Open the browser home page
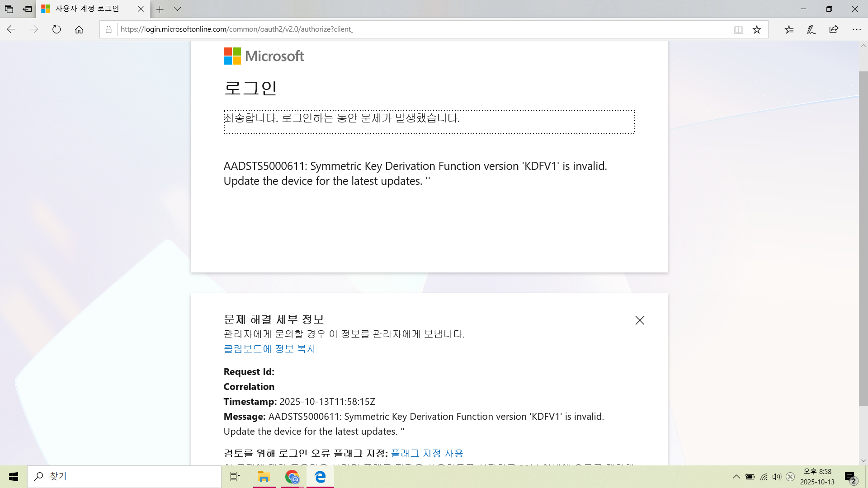This screenshot has width=868, height=488. [x=79, y=29]
